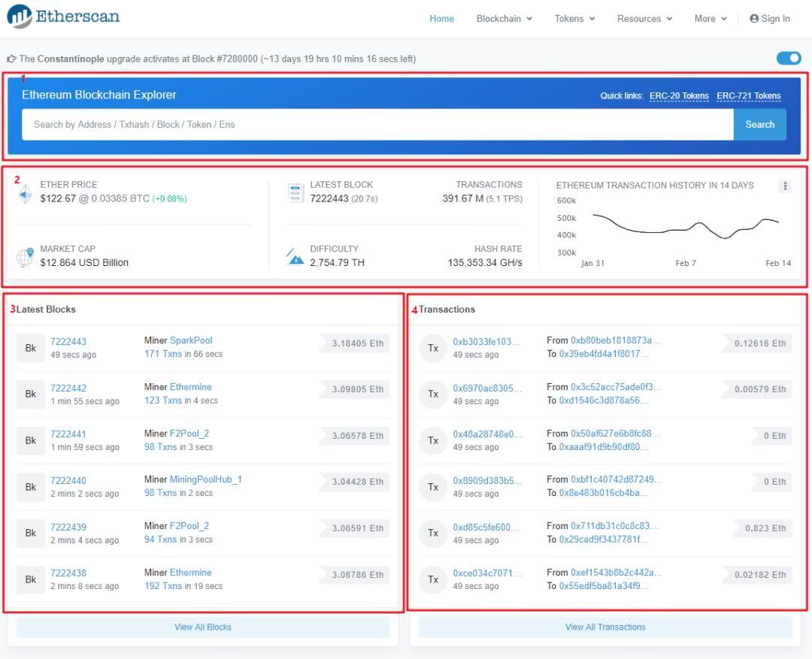Open From address 0xbf1c40742d87249

(x=617, y=479)
